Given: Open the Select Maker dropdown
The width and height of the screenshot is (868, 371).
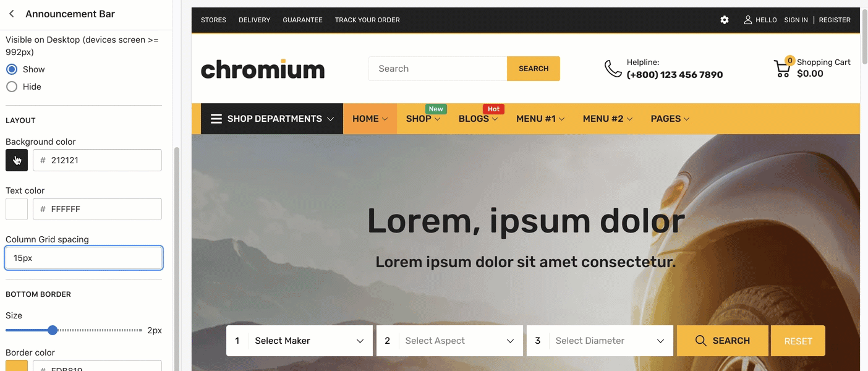Looking at the screenshot, I should point(299,341).
